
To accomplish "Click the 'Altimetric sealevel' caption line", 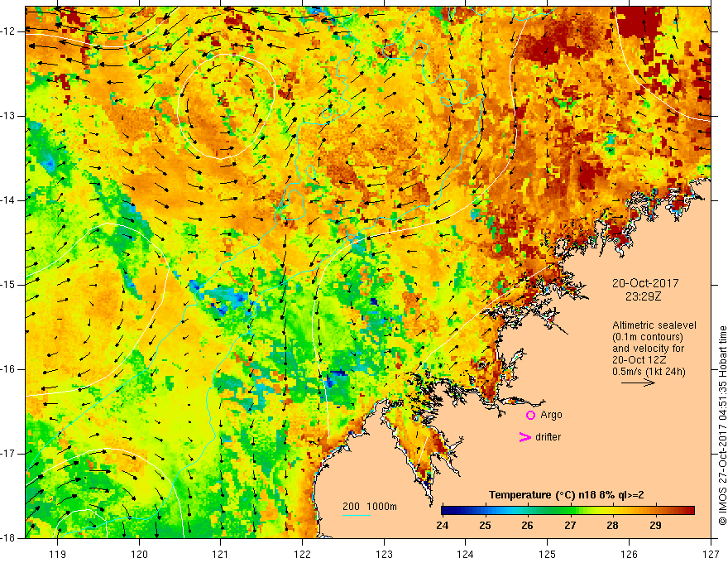I will (654, 325).
